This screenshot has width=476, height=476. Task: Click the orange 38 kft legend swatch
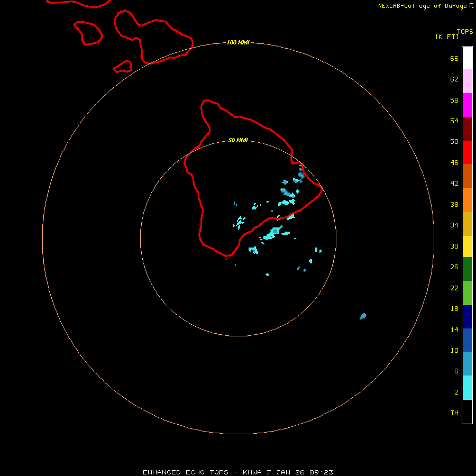467,200
